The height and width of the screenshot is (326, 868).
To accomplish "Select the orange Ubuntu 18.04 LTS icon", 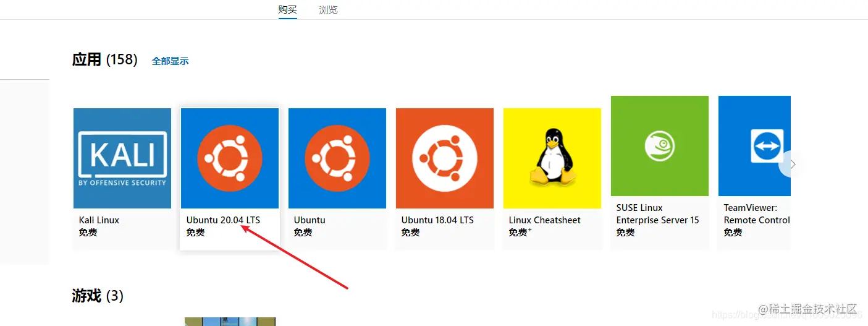I will [x=445, y=158].
